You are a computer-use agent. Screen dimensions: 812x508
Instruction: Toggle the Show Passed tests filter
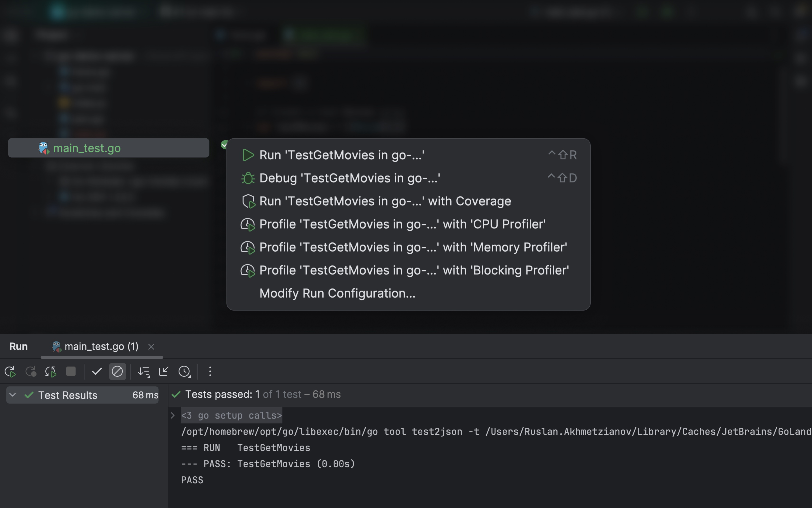tap(96, 372)
